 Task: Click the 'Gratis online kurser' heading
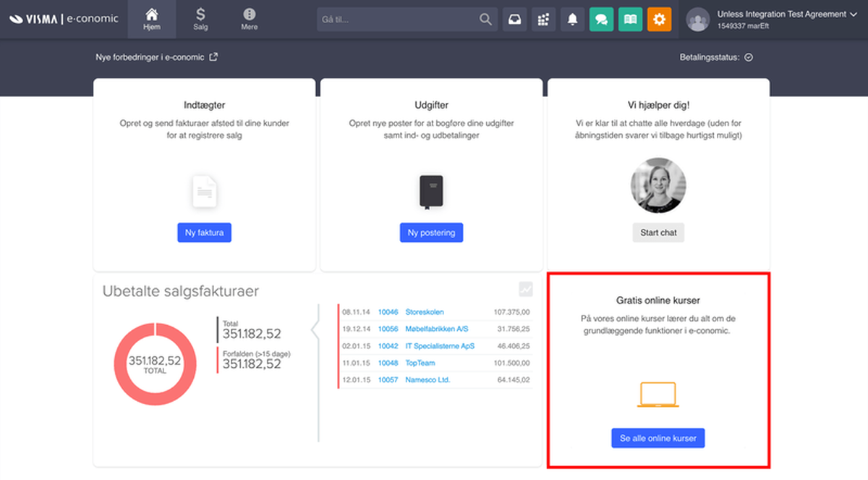658,300
